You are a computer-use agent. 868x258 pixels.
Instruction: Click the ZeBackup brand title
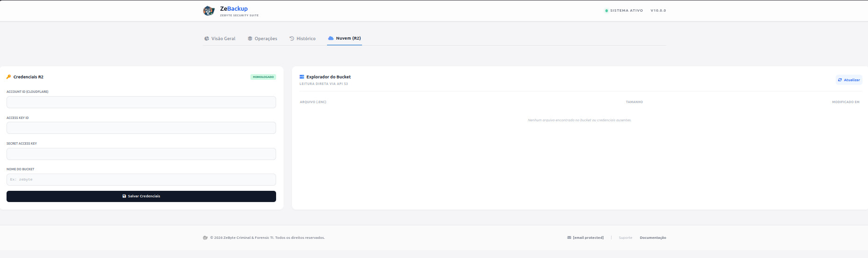tap(234, 8)
